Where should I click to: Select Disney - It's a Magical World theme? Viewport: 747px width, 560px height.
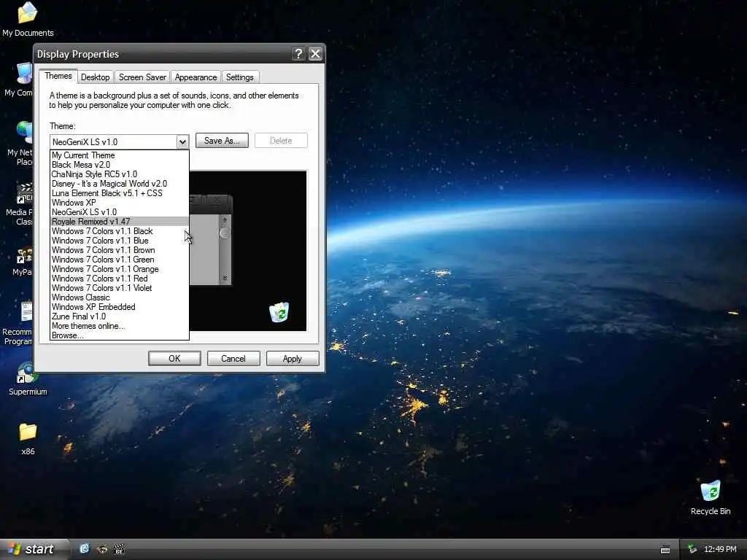120,184
